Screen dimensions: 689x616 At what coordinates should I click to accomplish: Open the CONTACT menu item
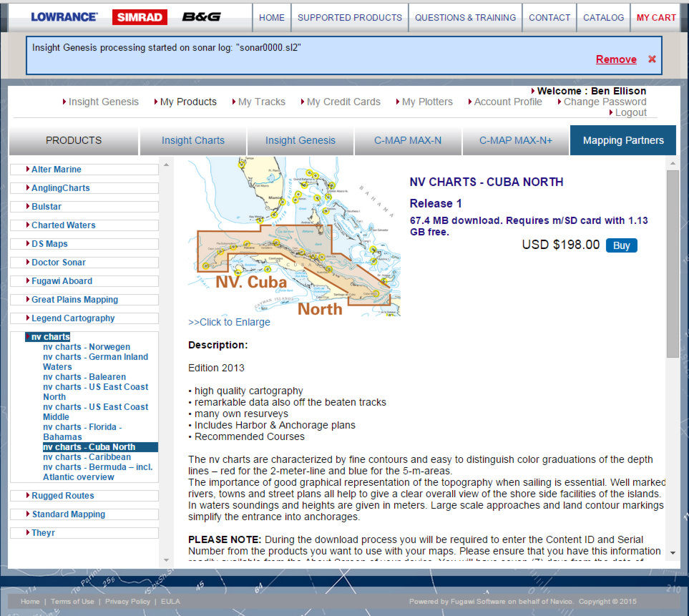coord(549,18)
